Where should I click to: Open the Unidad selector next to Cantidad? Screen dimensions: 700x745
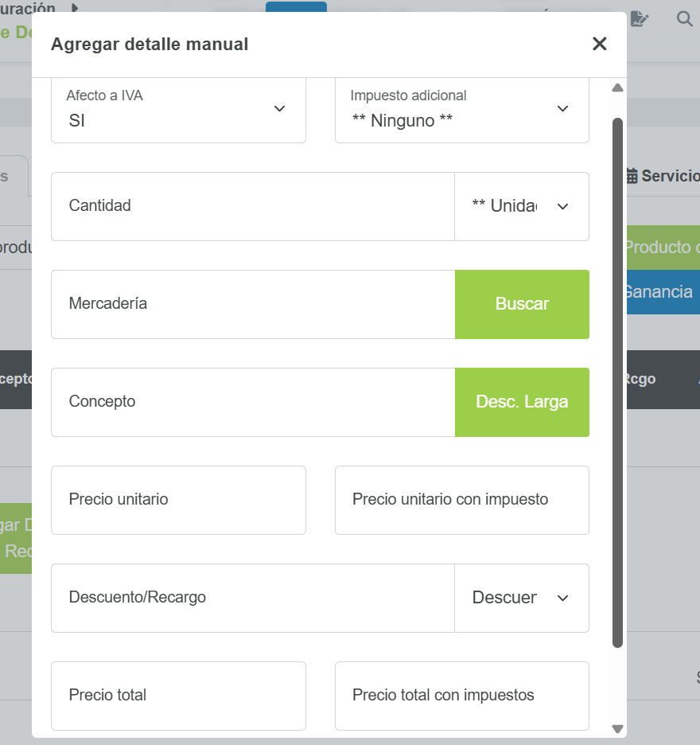(x=521, y=206)
